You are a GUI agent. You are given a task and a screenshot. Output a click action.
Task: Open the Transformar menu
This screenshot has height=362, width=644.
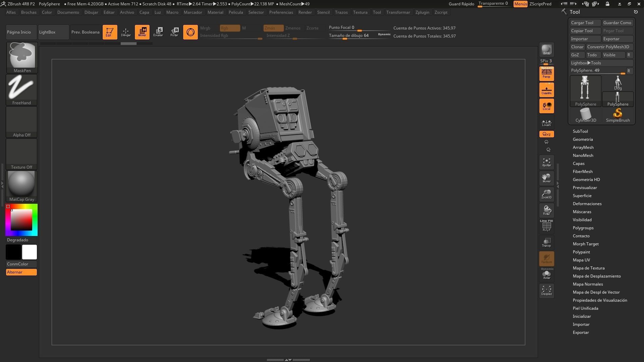[398, 12]
